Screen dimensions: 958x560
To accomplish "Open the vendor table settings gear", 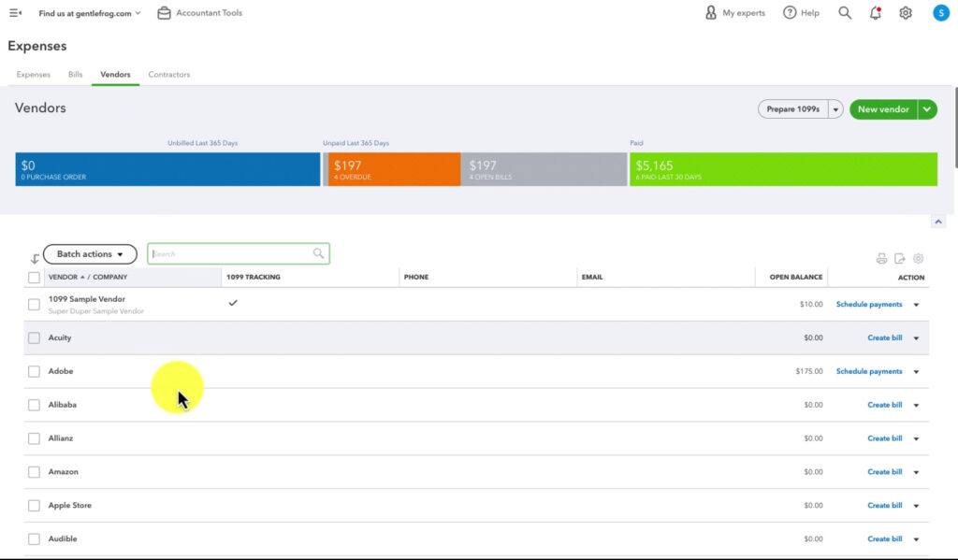I will click(918, 258).
